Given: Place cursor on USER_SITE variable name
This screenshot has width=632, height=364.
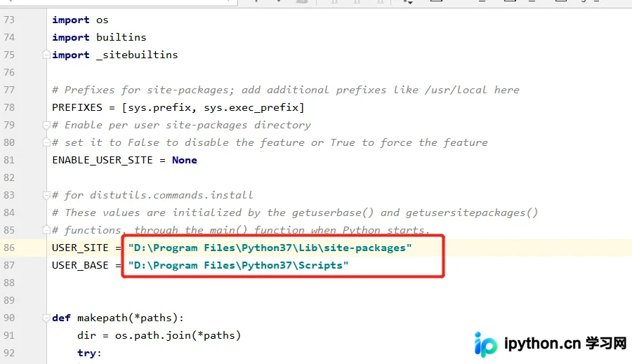Looking at the screenshot, I should click(80, 248).
